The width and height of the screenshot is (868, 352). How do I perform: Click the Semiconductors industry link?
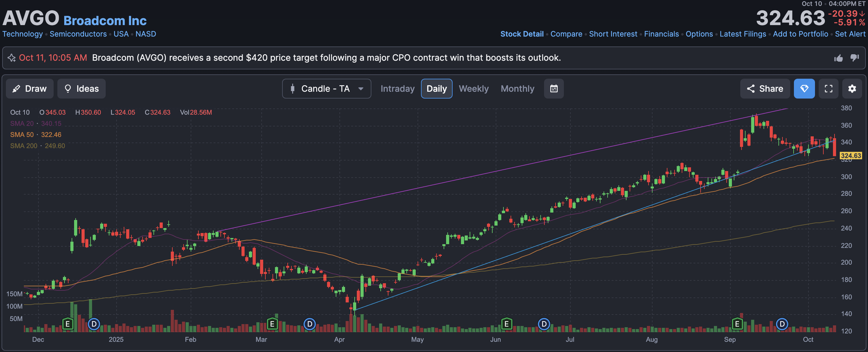click(78, 34)
